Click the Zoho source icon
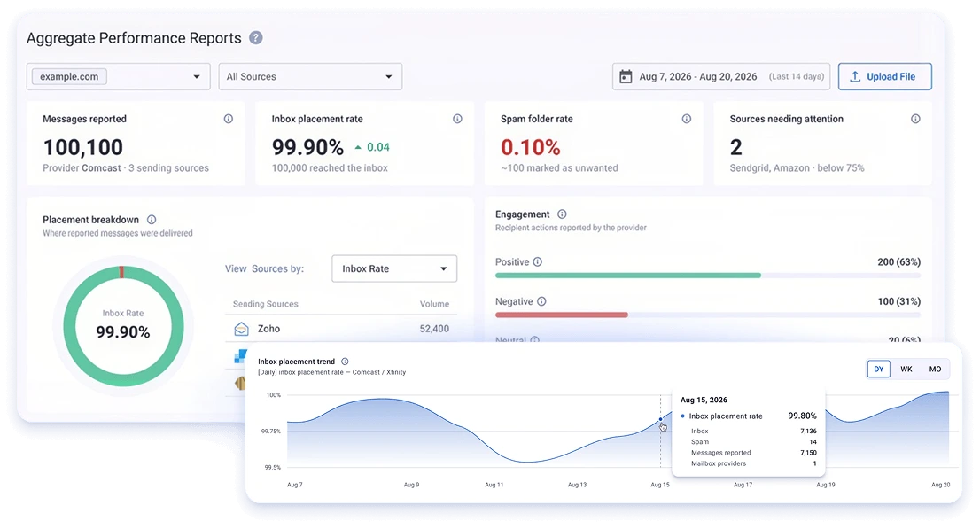The image size is (980, 529). click(x=241, y=328)
